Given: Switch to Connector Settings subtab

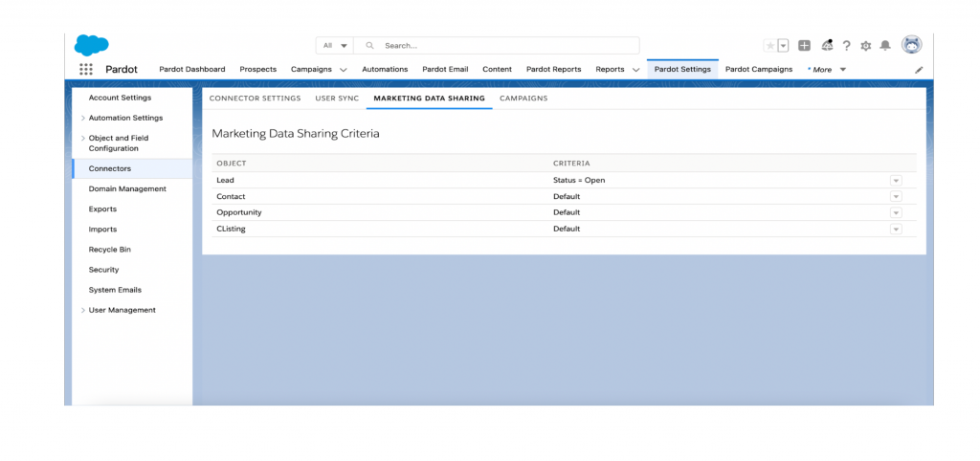Looking at the screenshot, I should pyautogui.click(x=255, y=99).
